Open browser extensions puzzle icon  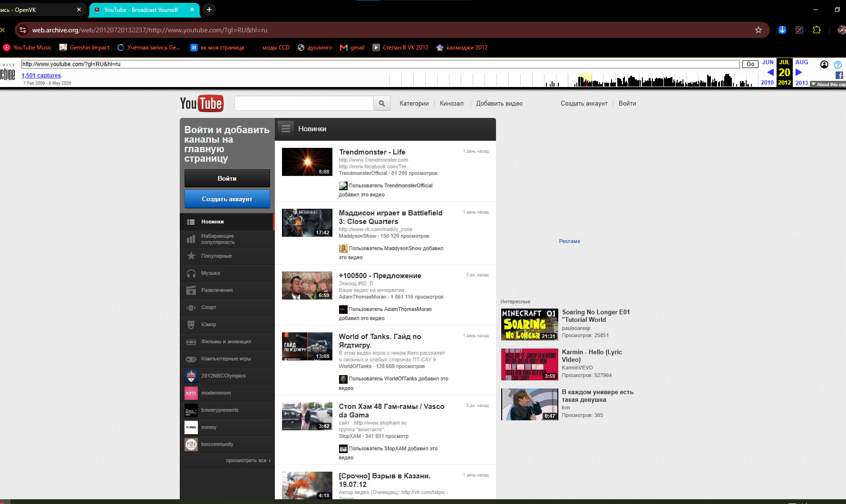pos(817,30)
